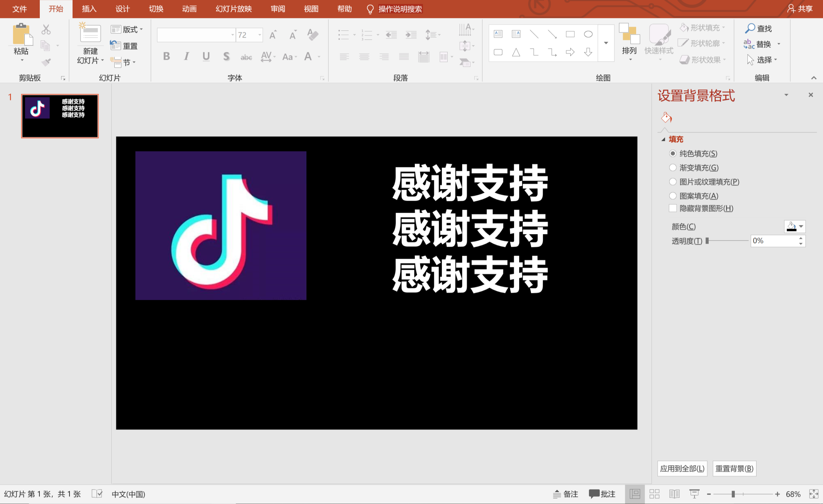Click the Cut scissors icon

point(46,29)
